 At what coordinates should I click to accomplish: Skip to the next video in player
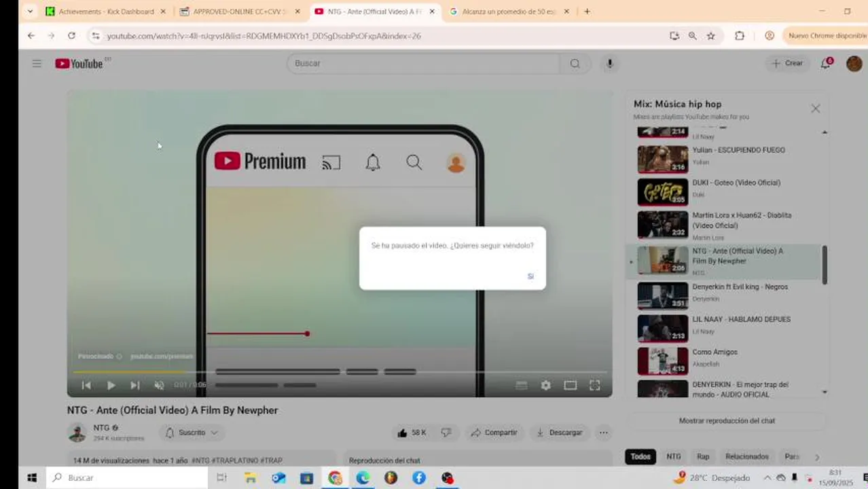click(x=135, y=385)
